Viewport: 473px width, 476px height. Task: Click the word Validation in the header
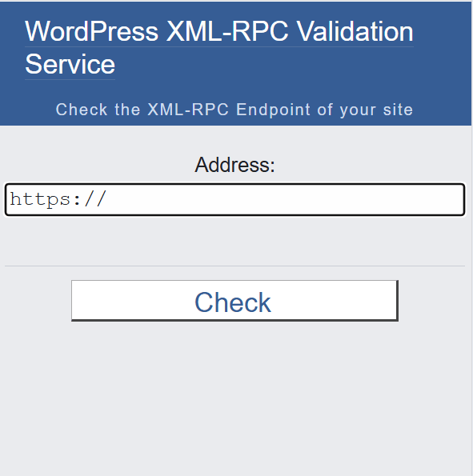[355, 31]
